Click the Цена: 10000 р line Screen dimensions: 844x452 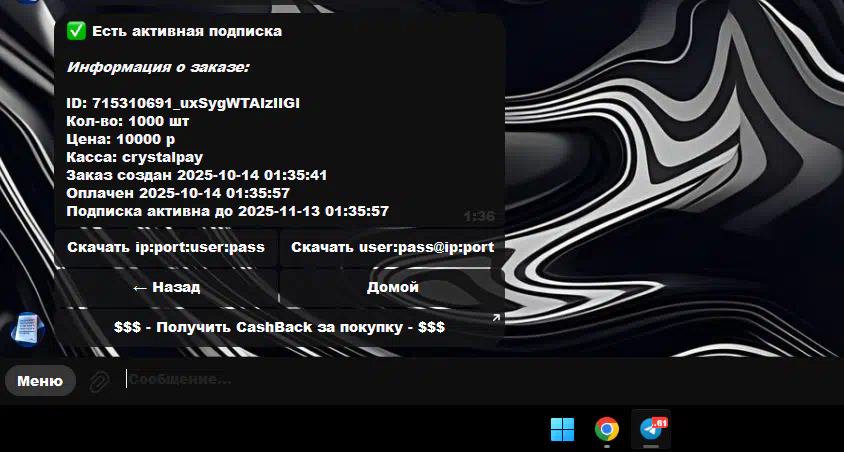coord(121,139)
